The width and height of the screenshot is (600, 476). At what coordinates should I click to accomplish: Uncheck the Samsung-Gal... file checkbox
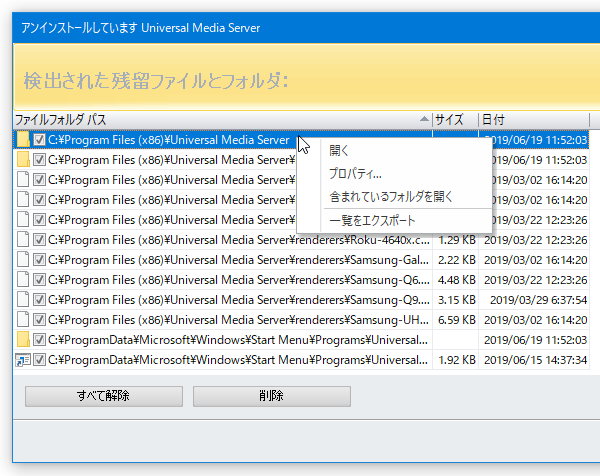39,259
